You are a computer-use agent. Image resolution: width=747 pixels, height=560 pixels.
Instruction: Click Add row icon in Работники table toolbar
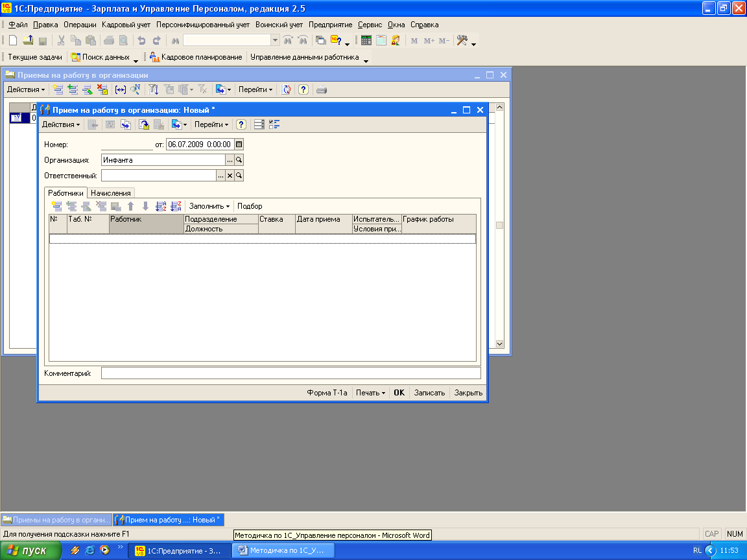[56, 206]
